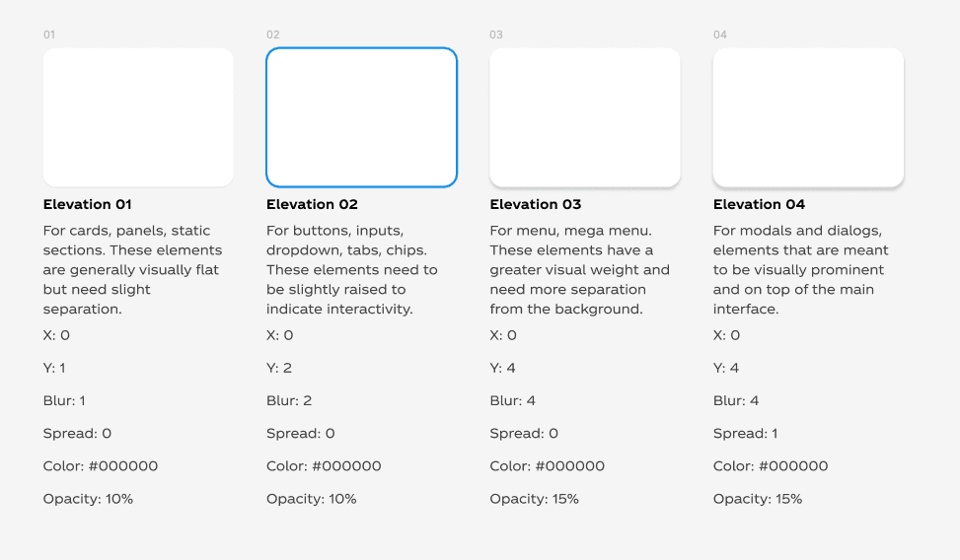Click the blue-outlined Elevation 02 card
Screen dimensions: 960x560
point(362,117)
